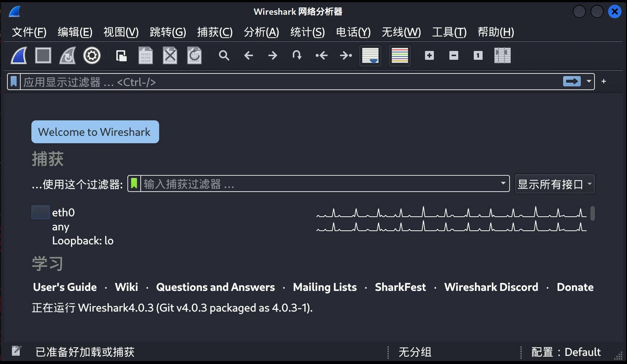
Task: Open capture filter bookmark icon
Action: pyautogui.click(x=134, y=183)
